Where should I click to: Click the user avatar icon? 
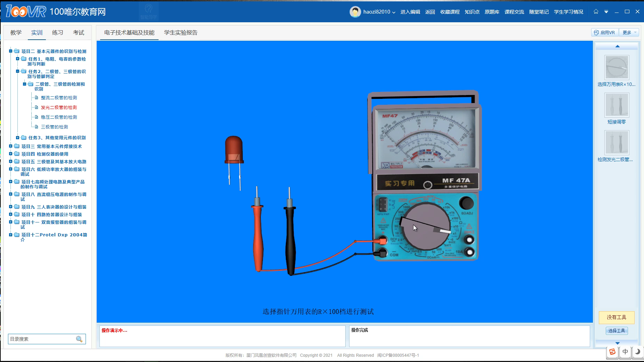355,12
